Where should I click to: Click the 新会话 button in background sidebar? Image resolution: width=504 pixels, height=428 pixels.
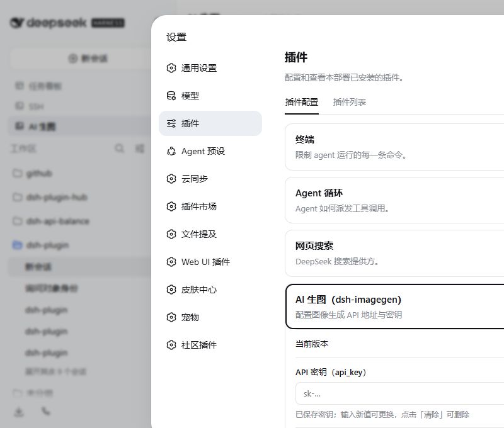pos(81,59)
